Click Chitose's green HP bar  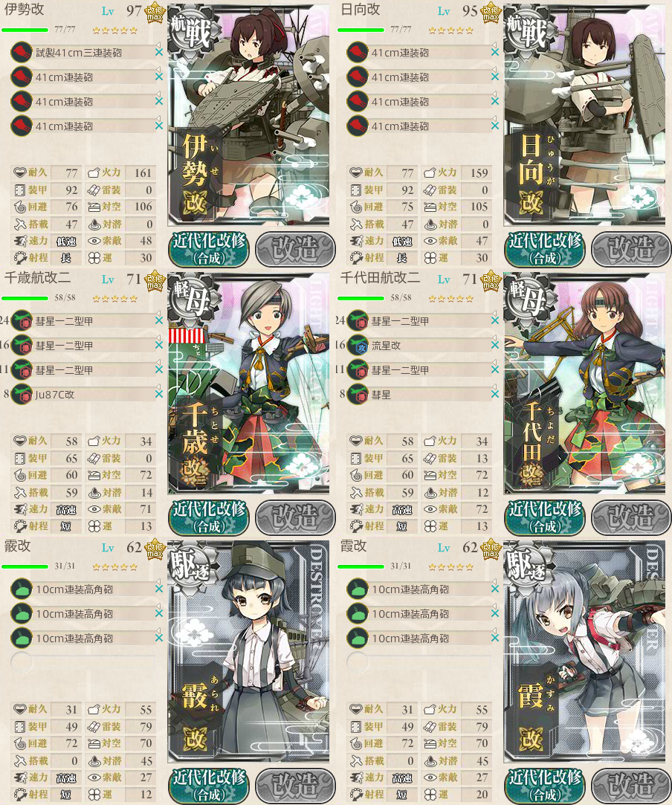25,298
